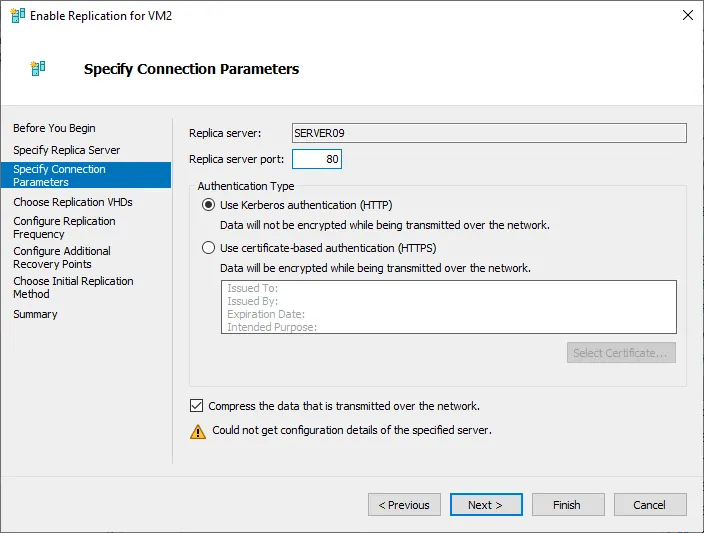Viewport: 704px width, 533px height.
Task: Close the Enable Replication dialog
Action: pyautogui.click(x=687, y=16)
